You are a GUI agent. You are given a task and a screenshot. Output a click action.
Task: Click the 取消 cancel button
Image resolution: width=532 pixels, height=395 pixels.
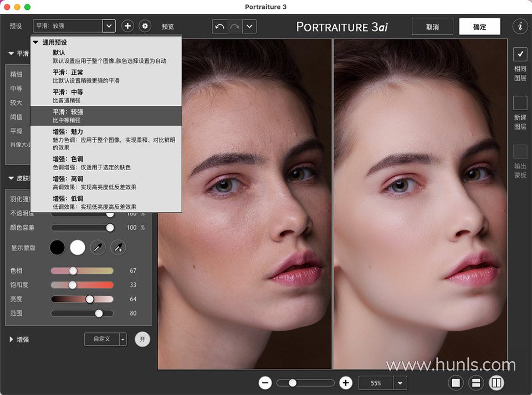coord(432,27)
